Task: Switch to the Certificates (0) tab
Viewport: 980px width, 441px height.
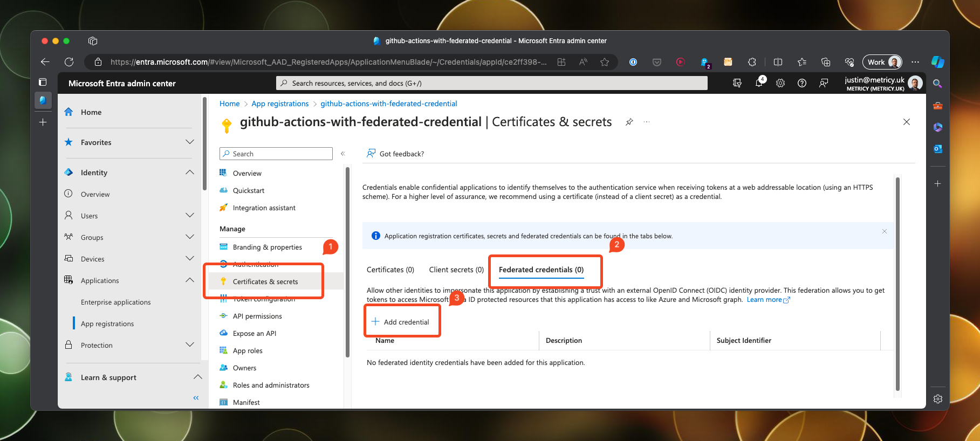Action: point(390,270)
